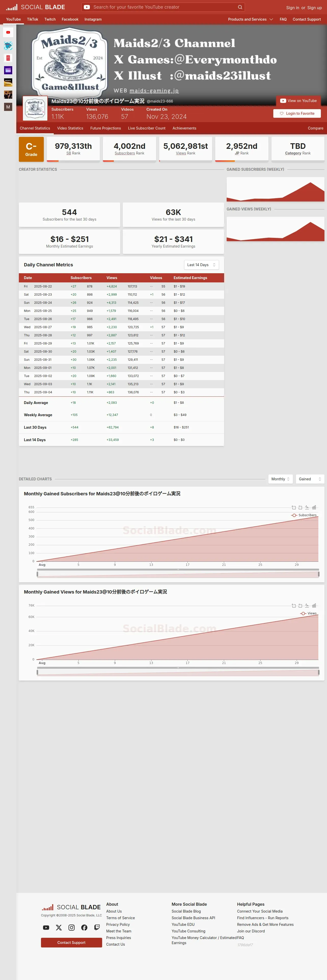This screenshot has width=327, height=980.
Task: Open the footer Facebook social icon
Action: pyautogui.click(x=84, y=928)
